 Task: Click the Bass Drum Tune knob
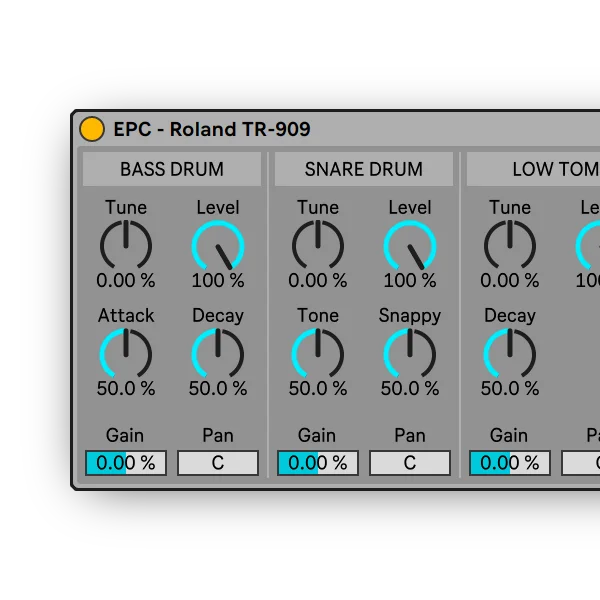(x=126, y=245)
